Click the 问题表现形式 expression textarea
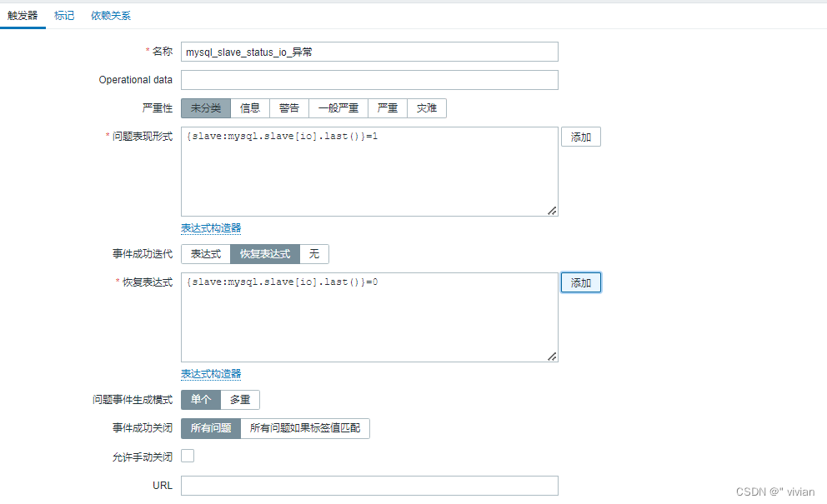This screenshot has width=827, height=504. (369, 172)
